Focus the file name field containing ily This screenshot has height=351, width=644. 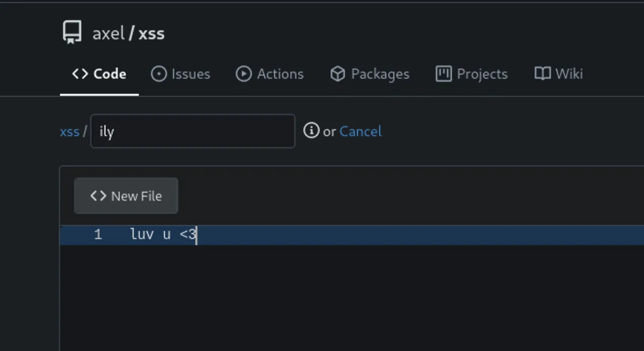pos(192,131)
